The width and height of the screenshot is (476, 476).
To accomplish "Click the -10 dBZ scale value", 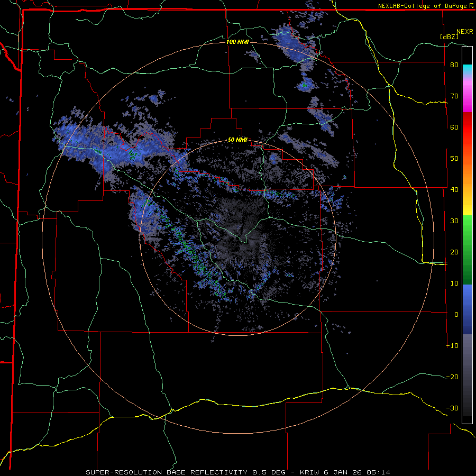I will pyautogui.click(x=452, y=346).
